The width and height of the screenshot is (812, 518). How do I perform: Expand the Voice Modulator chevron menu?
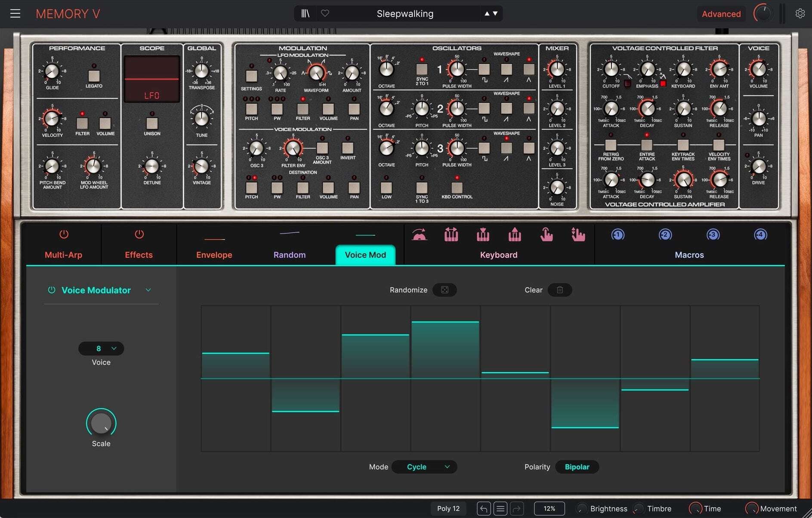point(148,290)
